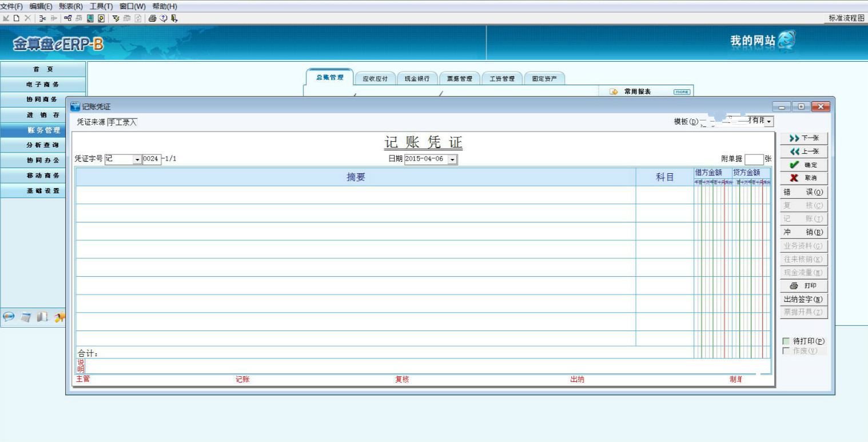Click the 错误(O) button
Image resolution: width=868 pixels, height=442 pixels.
click(x=804, y=192)
